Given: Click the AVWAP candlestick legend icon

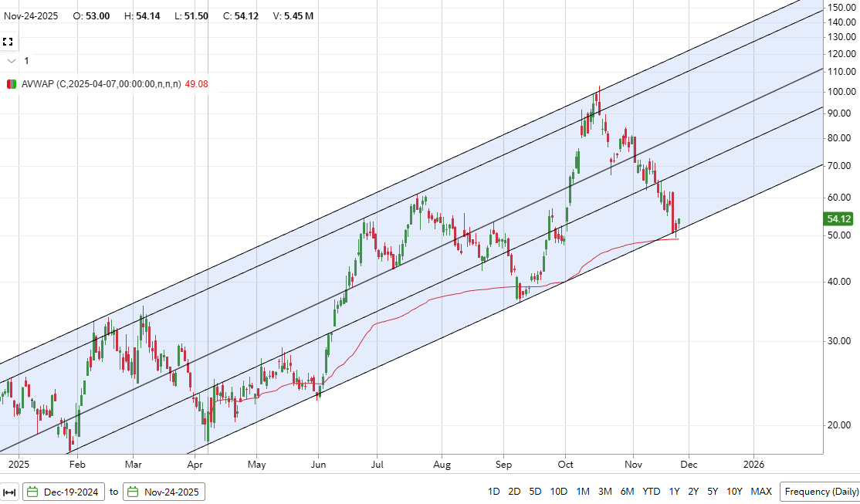Looking at the screenshot, I should (11, 82).
